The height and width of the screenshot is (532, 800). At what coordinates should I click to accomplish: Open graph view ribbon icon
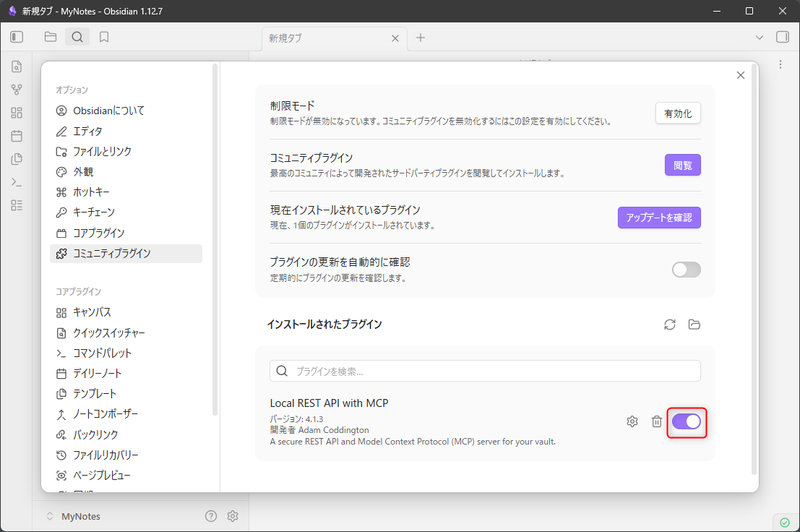(17, 90)
